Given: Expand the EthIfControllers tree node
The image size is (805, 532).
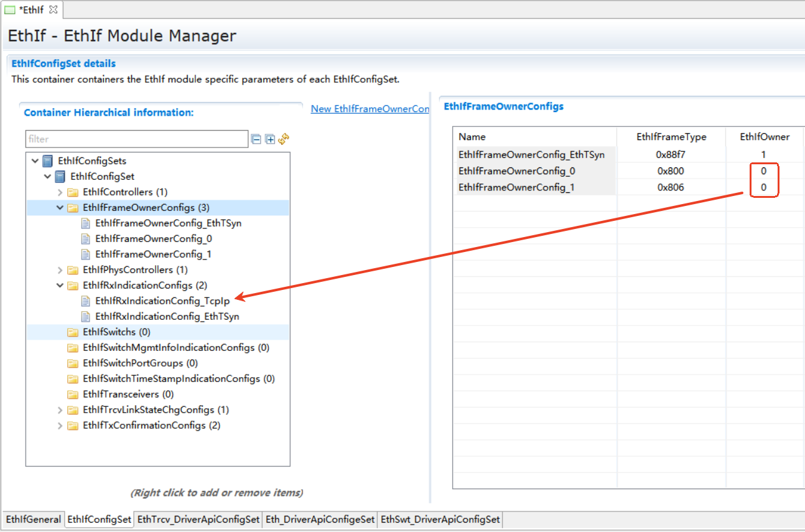Looking at the screenshot, I should pyautogui.click(x=60, y=192).
